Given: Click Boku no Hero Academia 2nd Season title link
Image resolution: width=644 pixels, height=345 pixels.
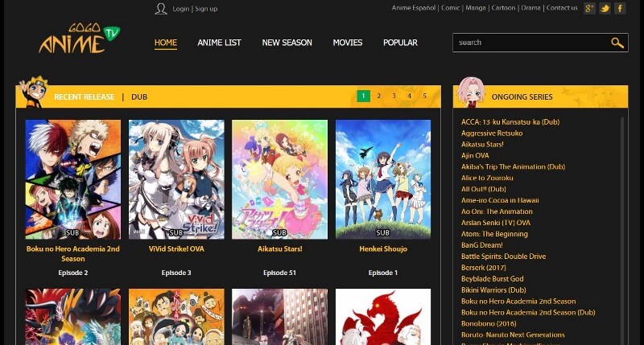Looking at the screenshot, I should pos(73,253).
